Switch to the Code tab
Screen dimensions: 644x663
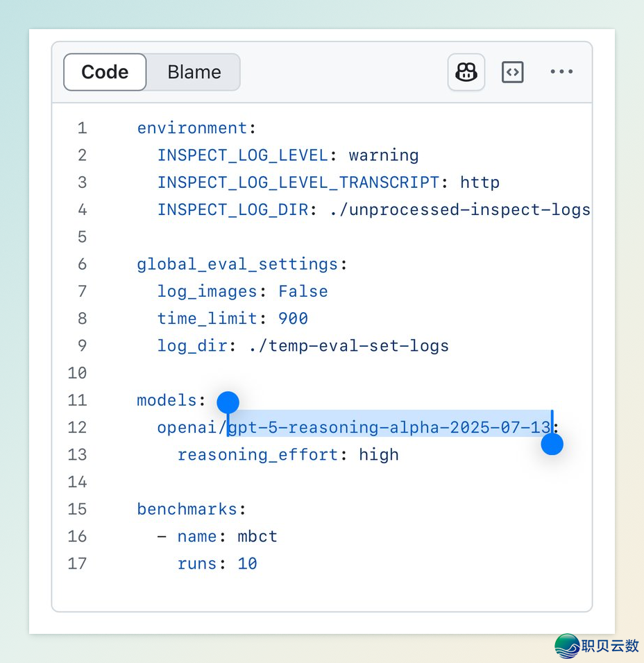point(105,72)
